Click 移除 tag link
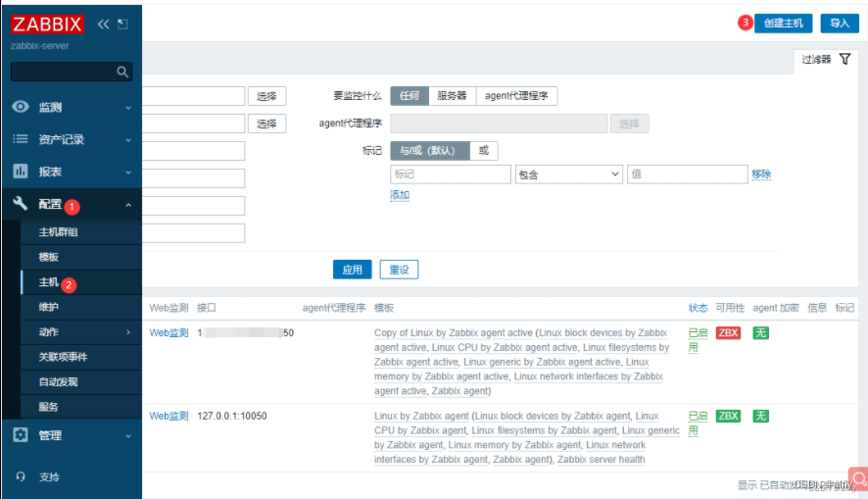 pos(761,175)
